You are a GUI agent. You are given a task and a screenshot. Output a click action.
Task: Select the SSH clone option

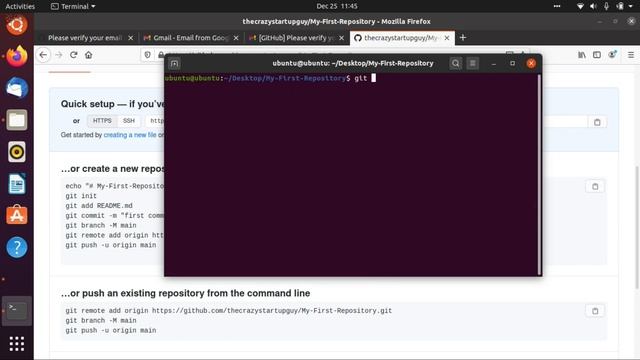pyautogui.click(x=129, y=121)
